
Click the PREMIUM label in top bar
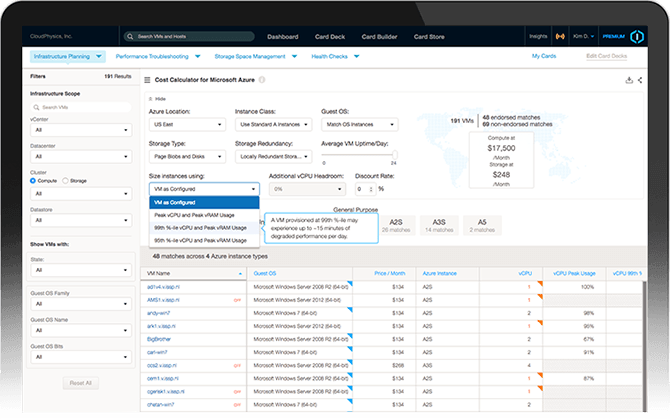[614, 37]
